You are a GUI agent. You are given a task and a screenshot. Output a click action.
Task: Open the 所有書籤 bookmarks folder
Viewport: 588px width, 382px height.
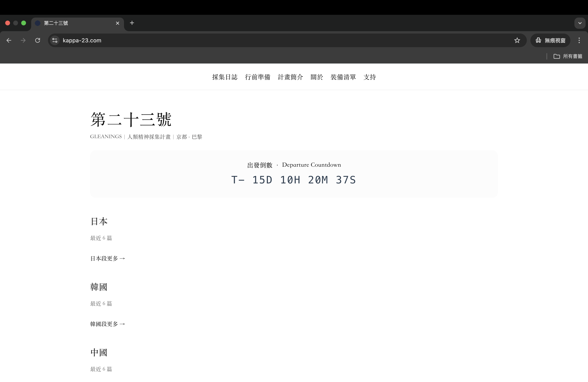pyautogui.click(x=568, y=56)
